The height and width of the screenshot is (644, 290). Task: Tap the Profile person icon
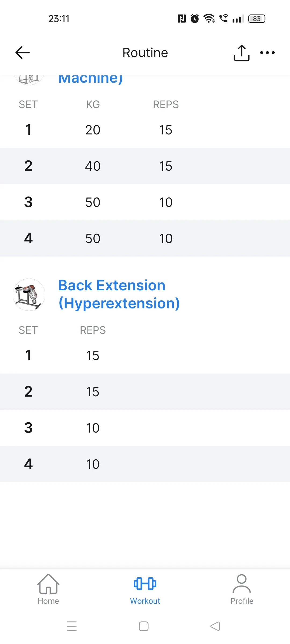pos(242,584)
